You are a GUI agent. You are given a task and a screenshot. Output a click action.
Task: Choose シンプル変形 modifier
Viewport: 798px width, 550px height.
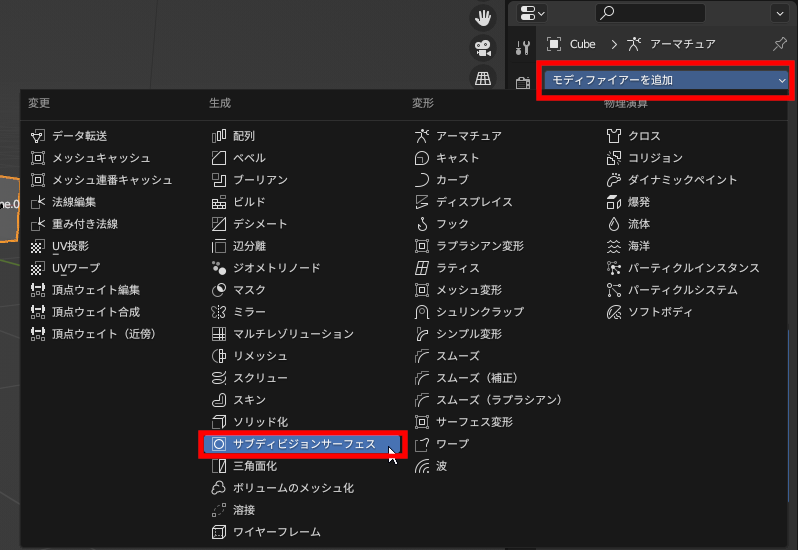tap(458, 334)
